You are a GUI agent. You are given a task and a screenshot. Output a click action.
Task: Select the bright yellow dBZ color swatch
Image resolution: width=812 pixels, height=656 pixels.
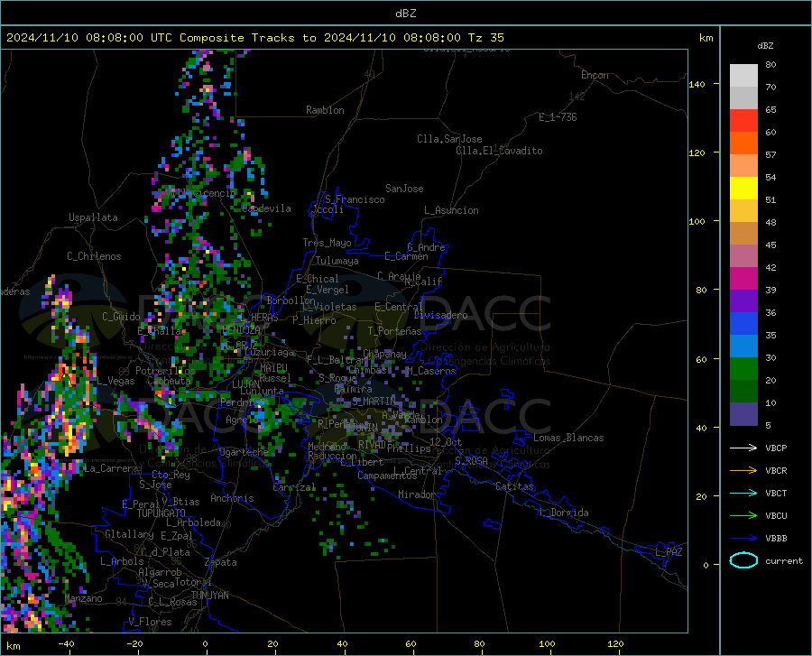click(743, 189)
